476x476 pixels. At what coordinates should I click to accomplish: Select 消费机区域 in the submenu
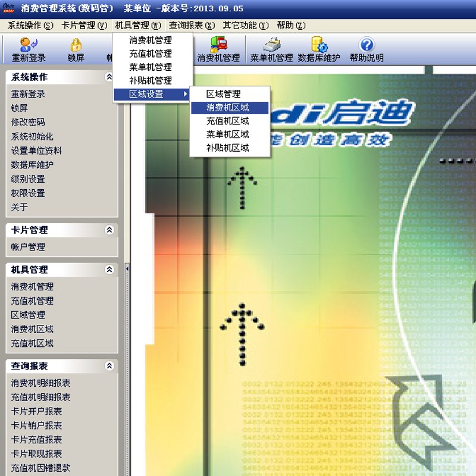(x=228, y=108)
